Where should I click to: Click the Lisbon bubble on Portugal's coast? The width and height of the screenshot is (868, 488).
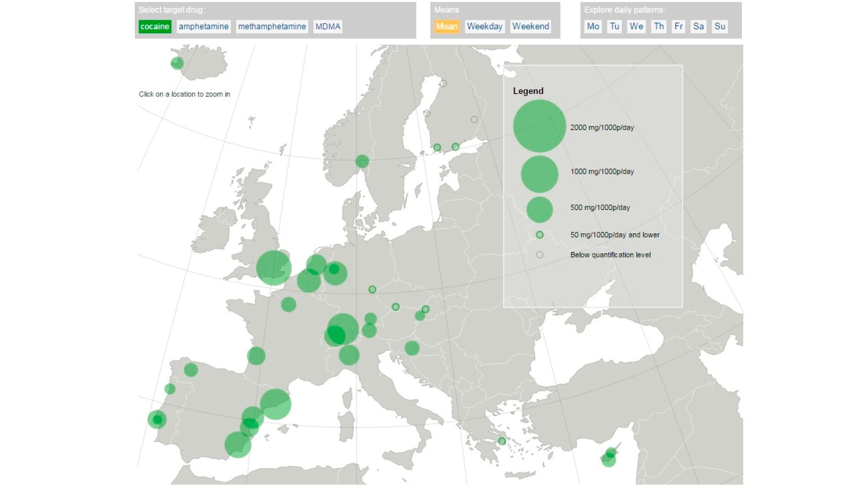click(x=157, y=420)
